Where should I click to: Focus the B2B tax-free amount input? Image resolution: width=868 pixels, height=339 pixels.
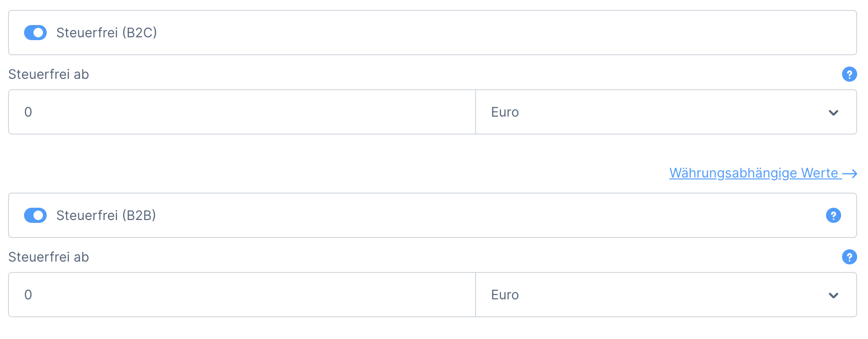pos(242,295)
